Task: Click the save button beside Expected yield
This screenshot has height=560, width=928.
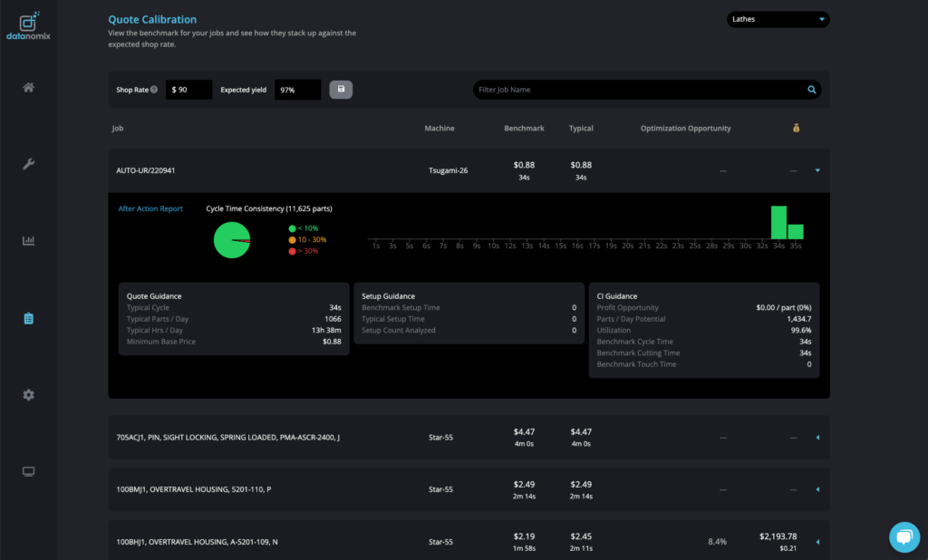Action: tap(341, 89)
